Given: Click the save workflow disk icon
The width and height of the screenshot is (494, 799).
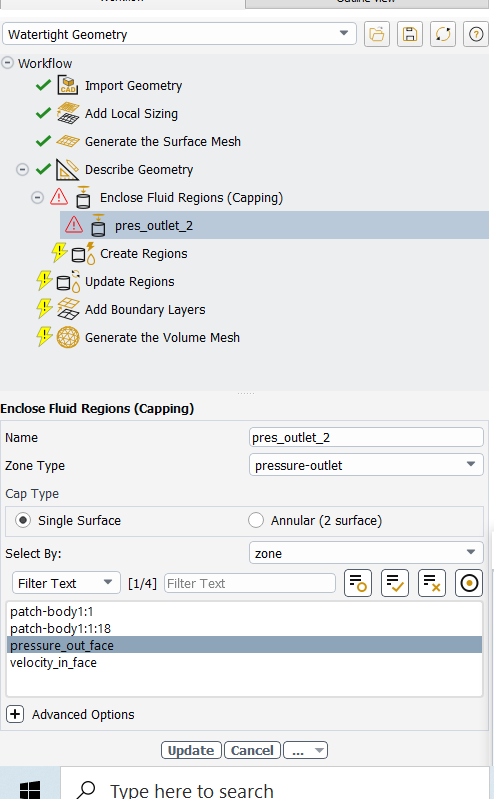Looking at the screenshot, I should [x=410, y=35].
